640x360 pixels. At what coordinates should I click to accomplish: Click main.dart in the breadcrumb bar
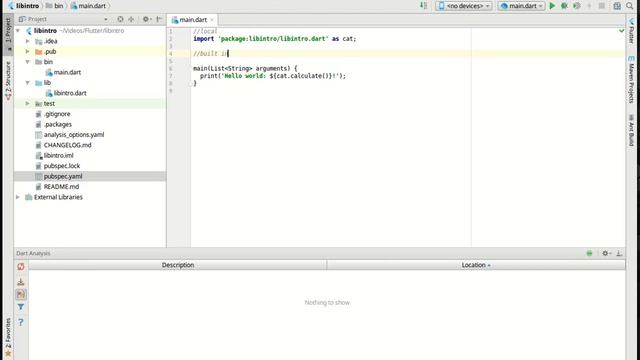click(92, 6)
